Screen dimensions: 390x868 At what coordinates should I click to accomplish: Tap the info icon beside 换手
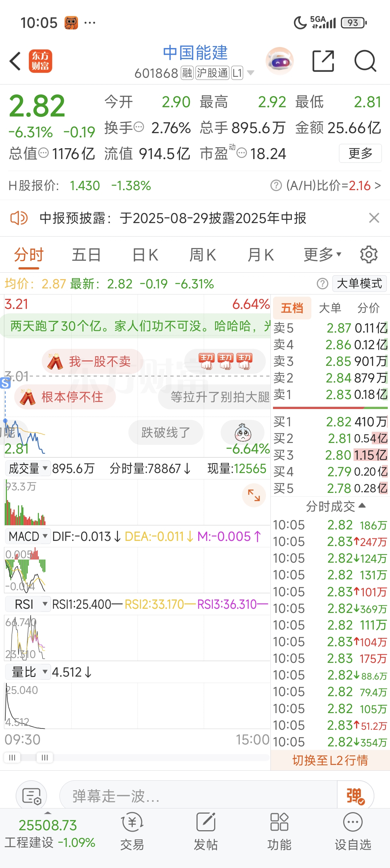(139, 127)
